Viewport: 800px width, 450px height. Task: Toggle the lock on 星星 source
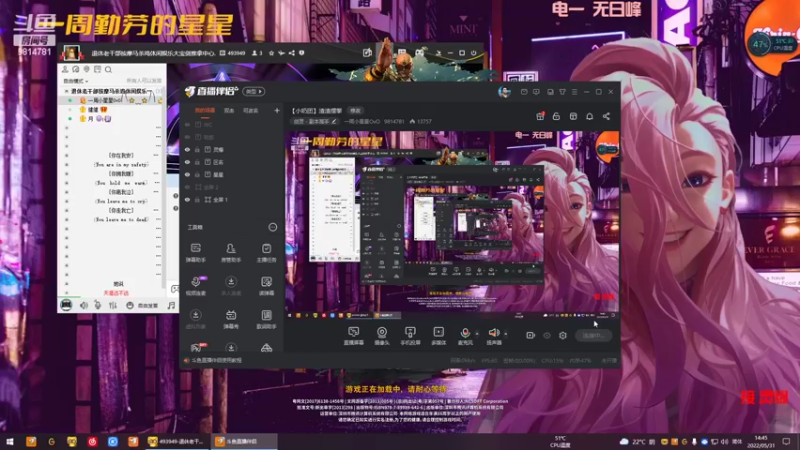(x=197, y=174)
